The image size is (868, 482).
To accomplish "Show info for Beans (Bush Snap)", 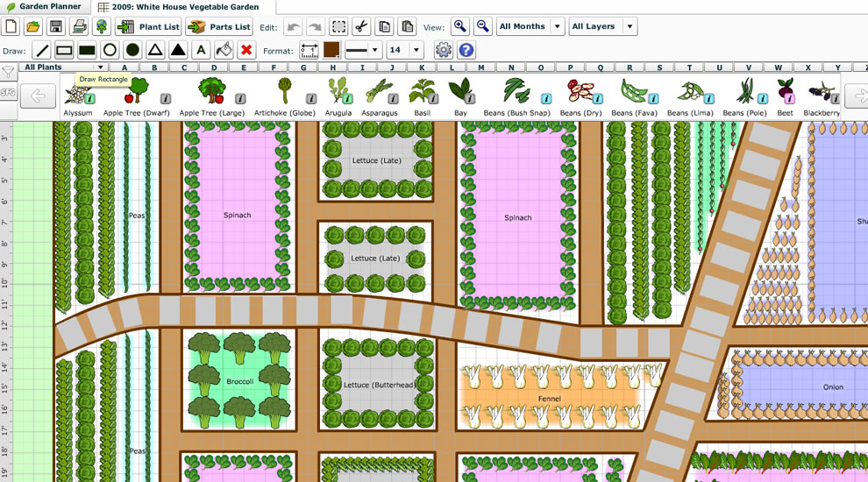I will pyautogui.click(x=545, y=99).
